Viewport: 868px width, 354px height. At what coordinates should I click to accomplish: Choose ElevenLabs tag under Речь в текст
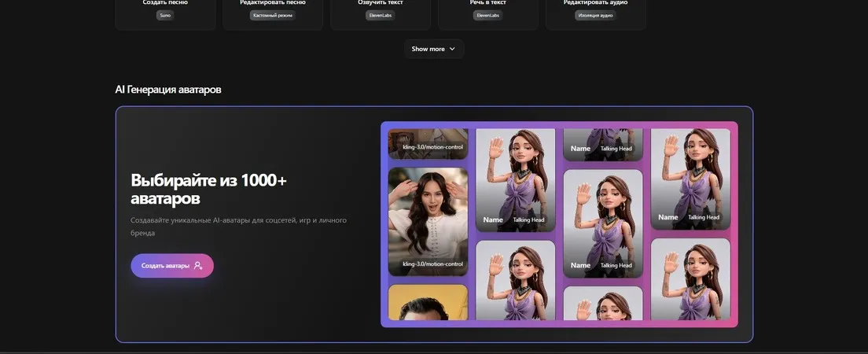487,16
